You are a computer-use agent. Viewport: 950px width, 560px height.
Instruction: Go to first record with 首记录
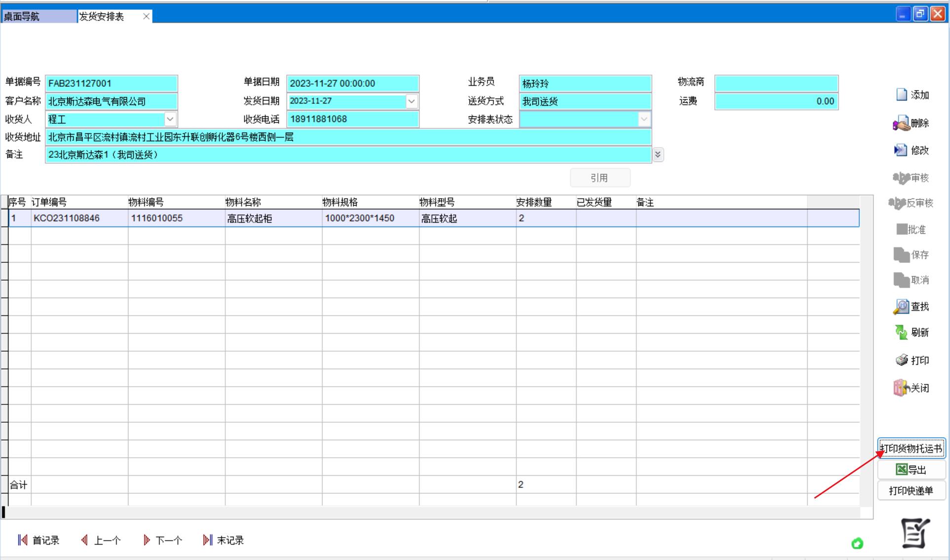pos(39,540)
